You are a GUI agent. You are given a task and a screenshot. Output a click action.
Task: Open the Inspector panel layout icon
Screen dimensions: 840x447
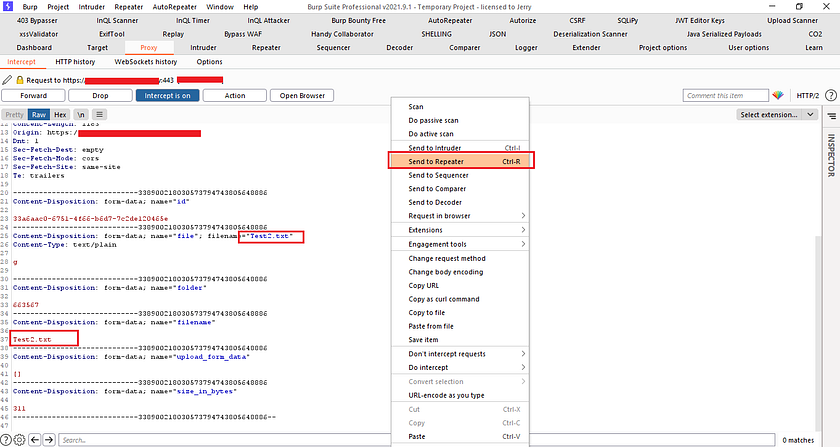(x=831, y=116)
